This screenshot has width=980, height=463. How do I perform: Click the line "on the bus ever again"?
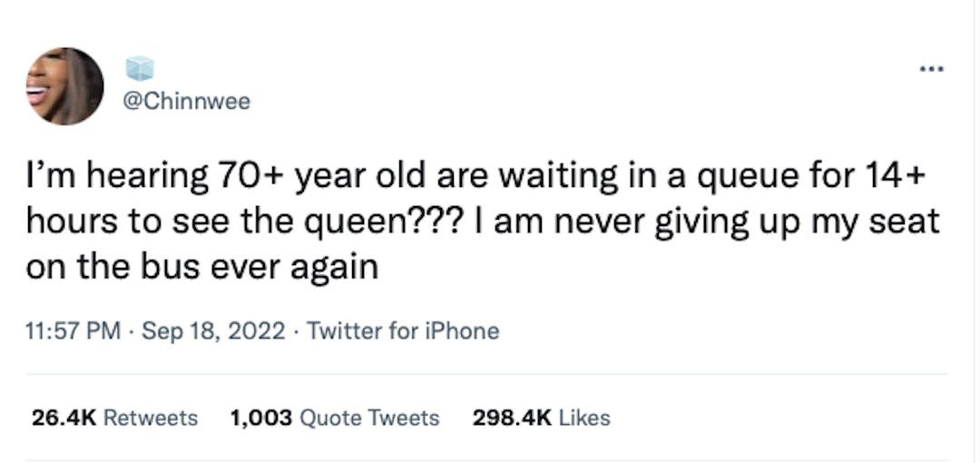click(x=202, y=269)
